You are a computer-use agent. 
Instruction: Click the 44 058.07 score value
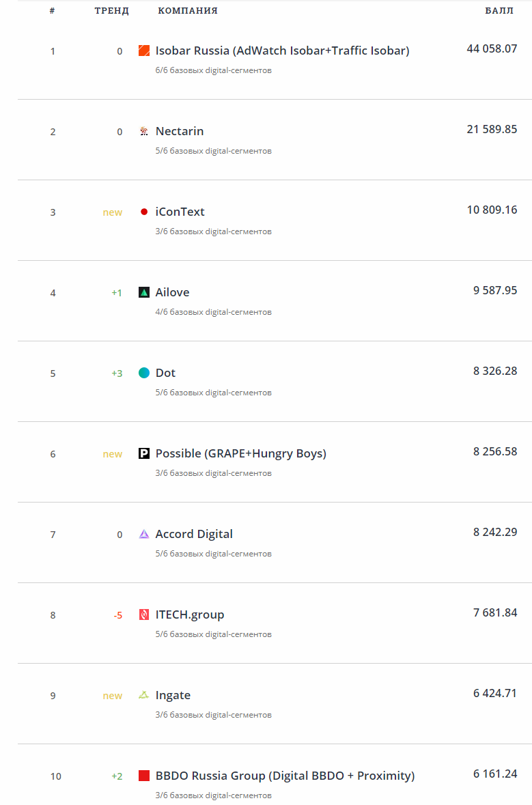pyautogui.click(x=492, y=49)
